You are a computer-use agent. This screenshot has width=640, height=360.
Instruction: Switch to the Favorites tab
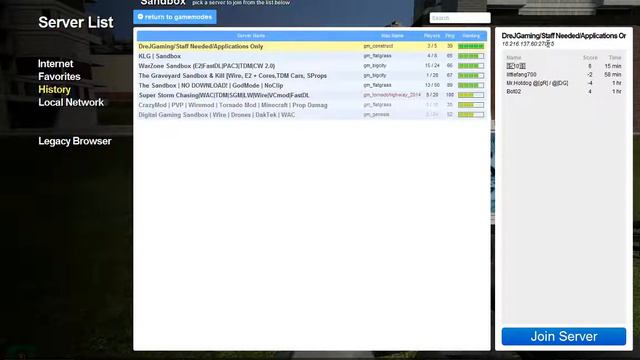tap(59, 76)
